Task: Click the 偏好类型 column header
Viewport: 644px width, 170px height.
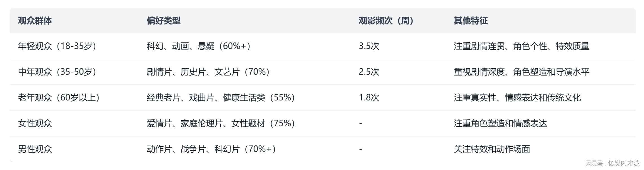Action: pos(163,21)
